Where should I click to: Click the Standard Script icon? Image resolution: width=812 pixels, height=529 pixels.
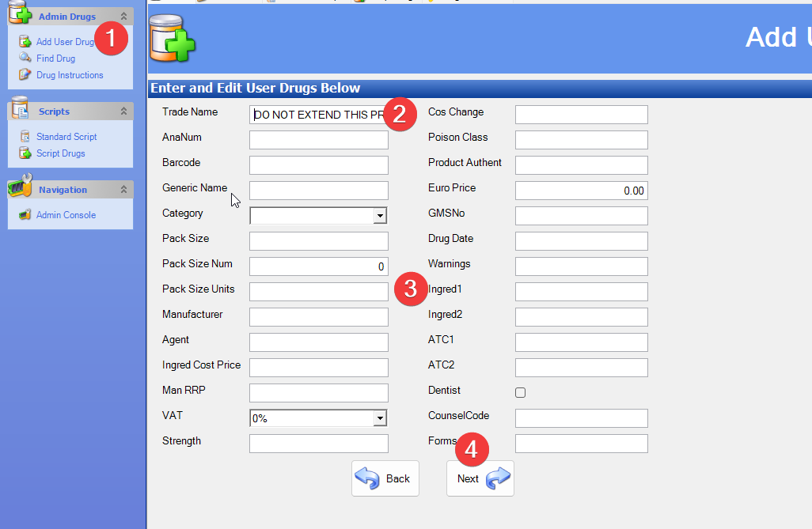pos(25,137)
